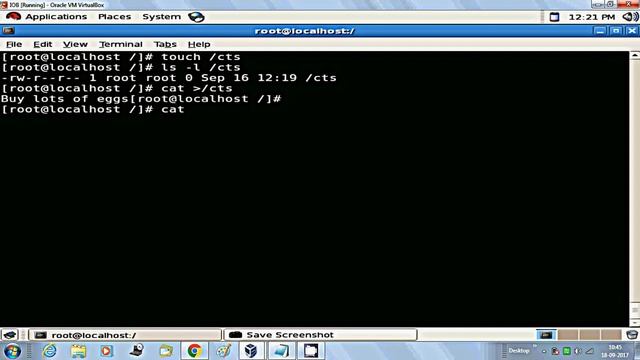Open the Paint palette icon on taskbar
The height and width of the screenshot is (360, 640).
(x=224, y=351)
